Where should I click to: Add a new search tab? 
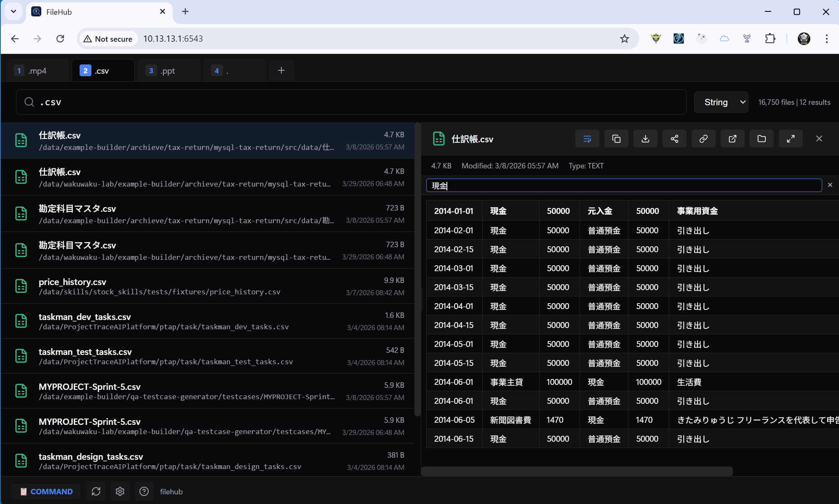coord(281,70)
